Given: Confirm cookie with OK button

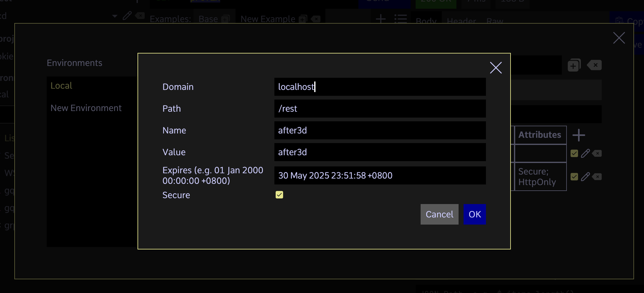Looking at the screenshot, I should point(474,214).
